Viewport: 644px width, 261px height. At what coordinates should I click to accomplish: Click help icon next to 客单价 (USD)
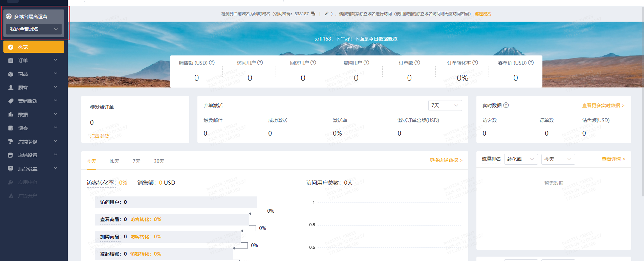[531, 63]
